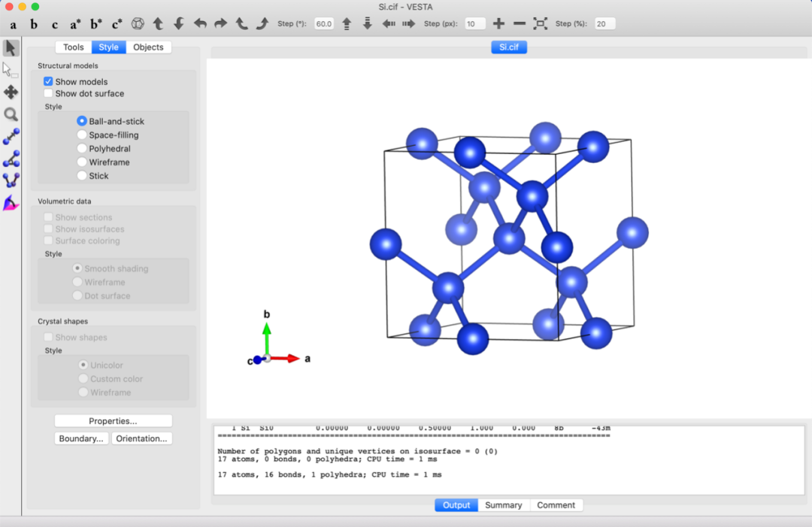
Task: Select the Distance measurement tool
Action: (11, 137)
